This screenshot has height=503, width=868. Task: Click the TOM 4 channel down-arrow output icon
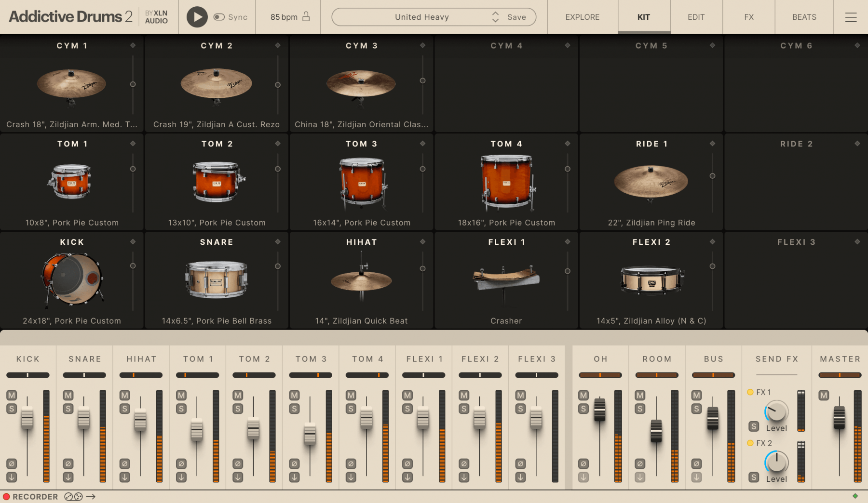(x=351, y=477)
